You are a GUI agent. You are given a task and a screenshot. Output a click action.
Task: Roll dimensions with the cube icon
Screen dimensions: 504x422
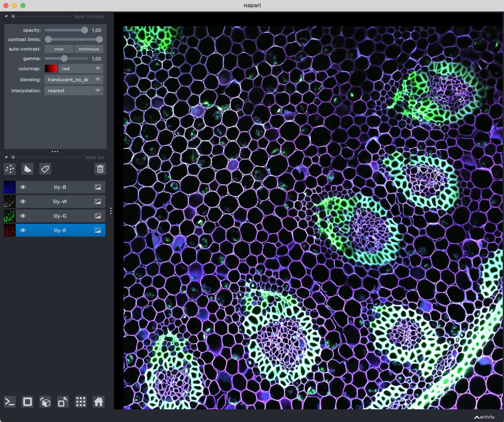[x=45, y=402]
